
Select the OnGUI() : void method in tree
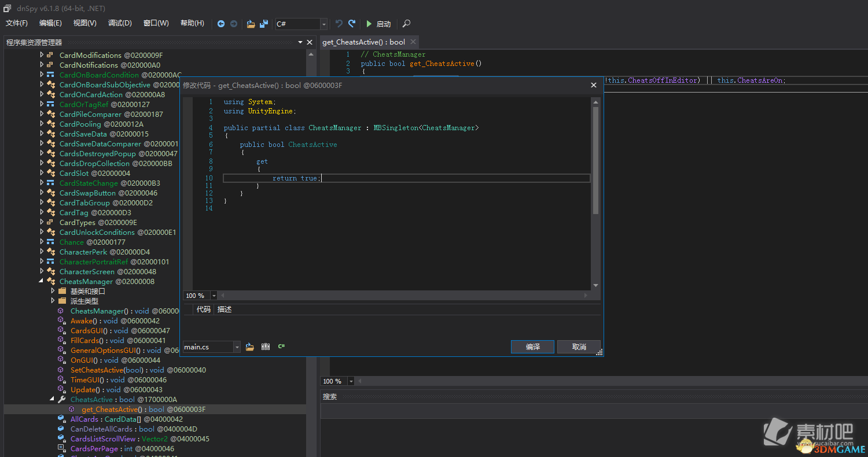[115, 360]
